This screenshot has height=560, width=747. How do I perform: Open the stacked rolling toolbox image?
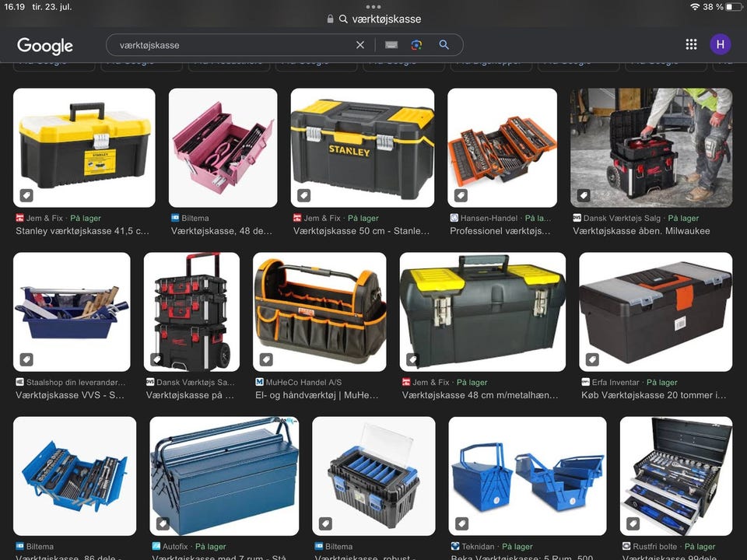point(191,312)
